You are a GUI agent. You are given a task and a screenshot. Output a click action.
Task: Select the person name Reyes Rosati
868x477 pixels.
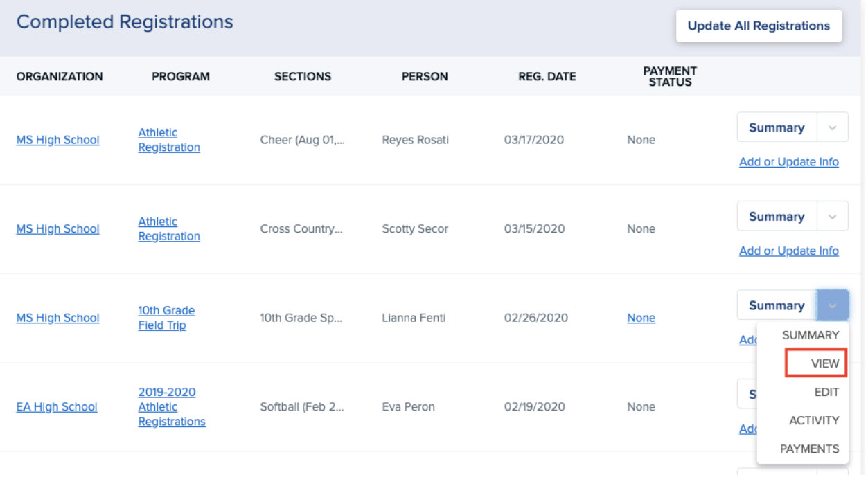coord(416,140)
